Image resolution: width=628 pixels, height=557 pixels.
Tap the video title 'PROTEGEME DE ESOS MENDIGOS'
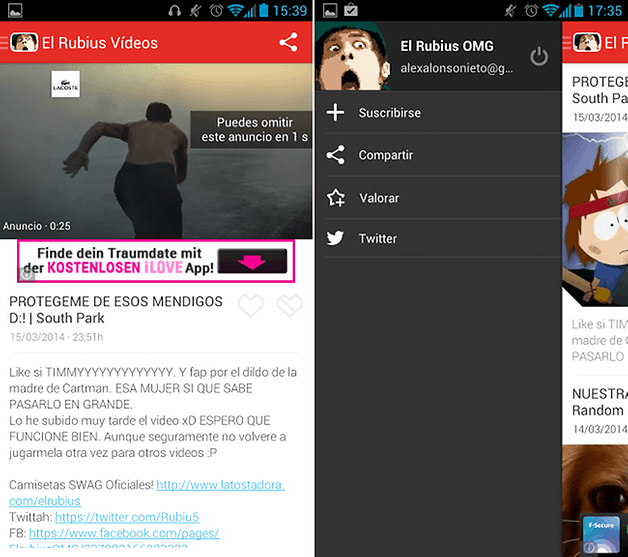(x=116, y=310)
